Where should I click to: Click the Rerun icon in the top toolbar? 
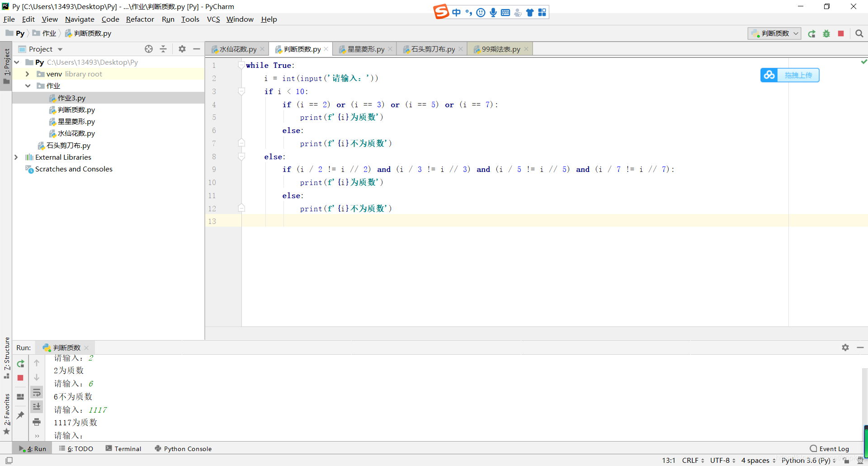(812, 33)
